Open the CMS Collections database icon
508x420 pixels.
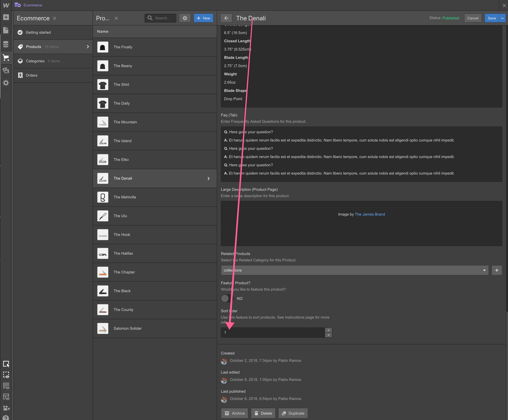[x=6, y=44]
